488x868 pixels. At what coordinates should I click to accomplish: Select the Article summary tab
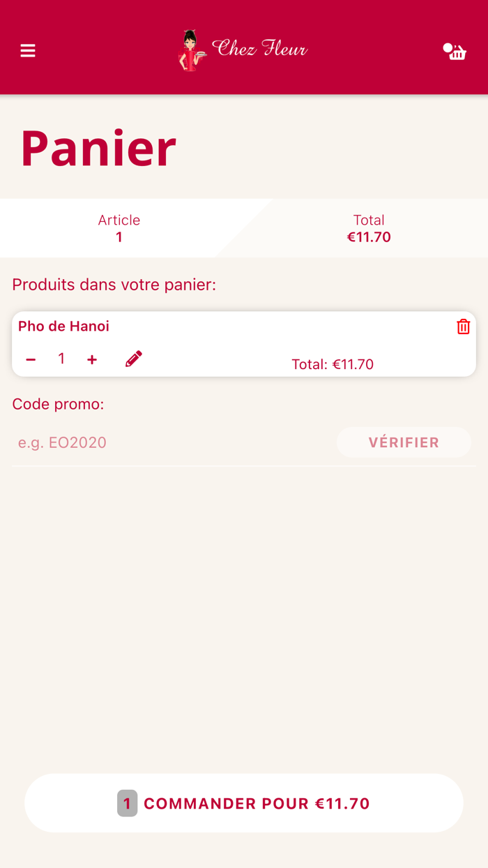[119, 228]
